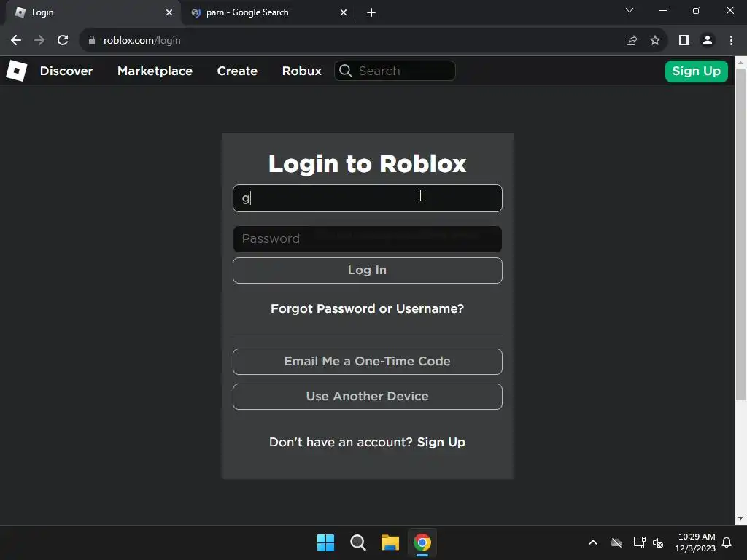747x560 pixels.
Task: Focus the username field containing 'g'
Action: pyautogui.click(x=368, y=198)
